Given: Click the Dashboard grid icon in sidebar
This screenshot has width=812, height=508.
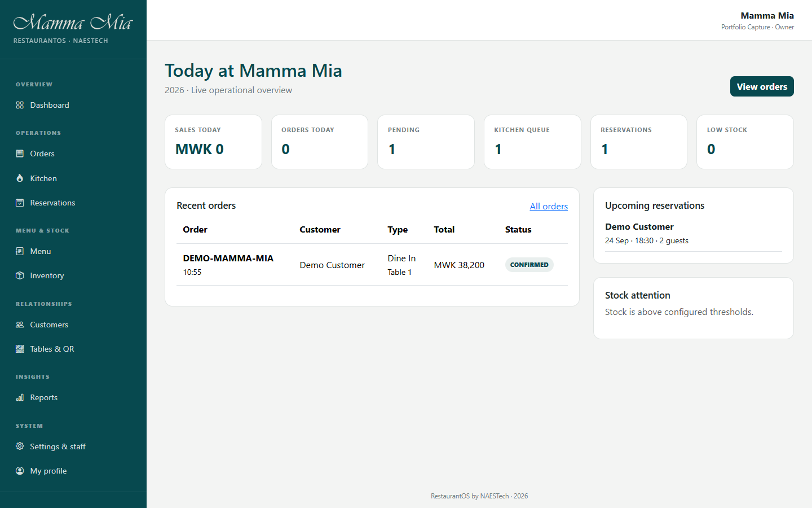Looking at the screenshot, I should click(20, 105).
